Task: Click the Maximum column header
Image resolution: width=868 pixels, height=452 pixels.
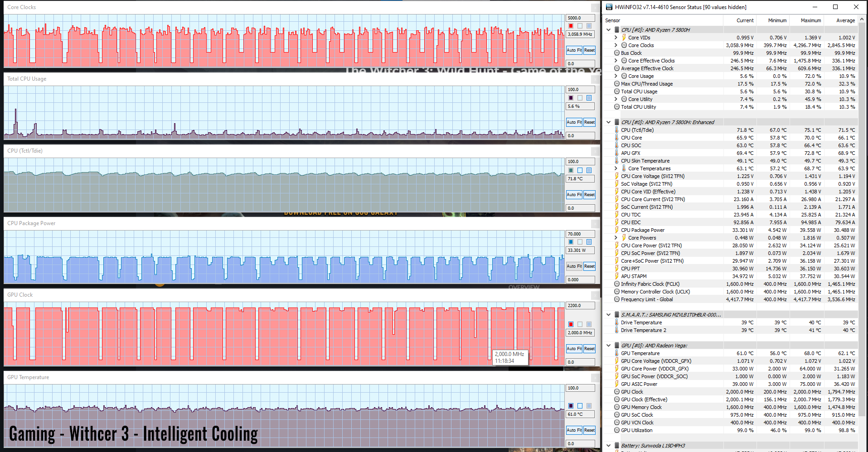Action: (810, 20)
